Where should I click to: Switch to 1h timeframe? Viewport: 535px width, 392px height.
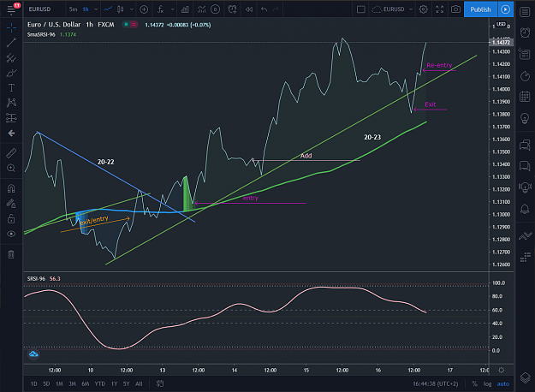click(x=86, y=9)
